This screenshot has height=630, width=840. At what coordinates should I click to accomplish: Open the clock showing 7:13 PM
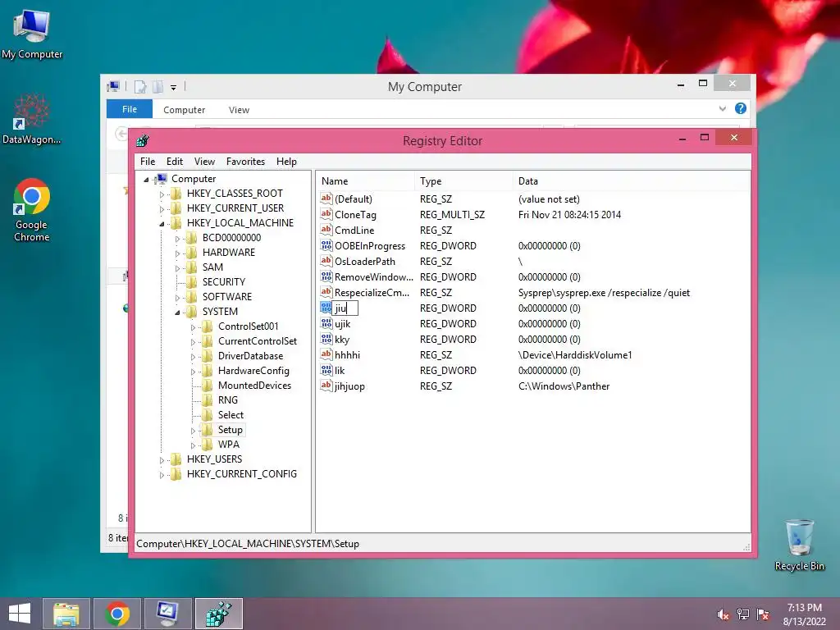(804, 614)
